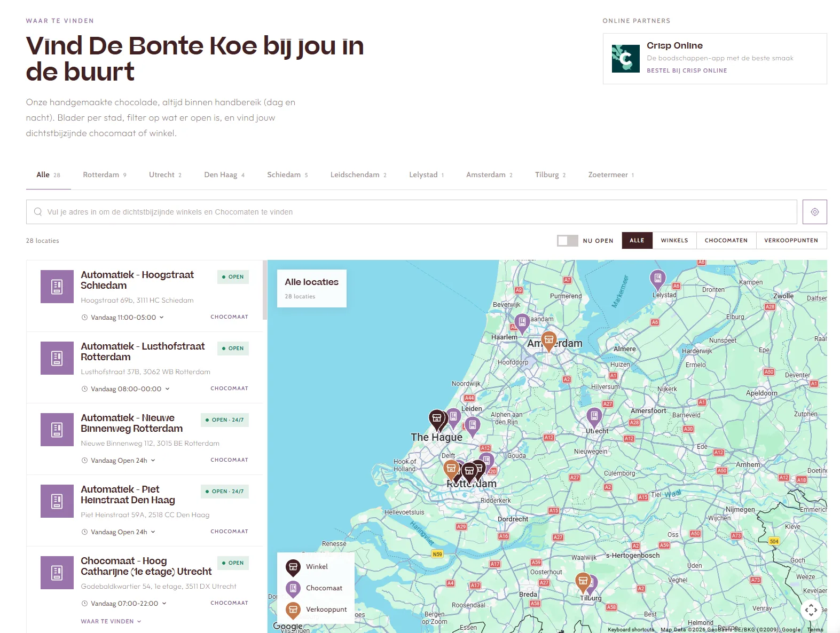840x633 pixels.
Task: Click the dark winkel marker in Rotterdam center
Action: pyautogui.click(x=469, y=472)
